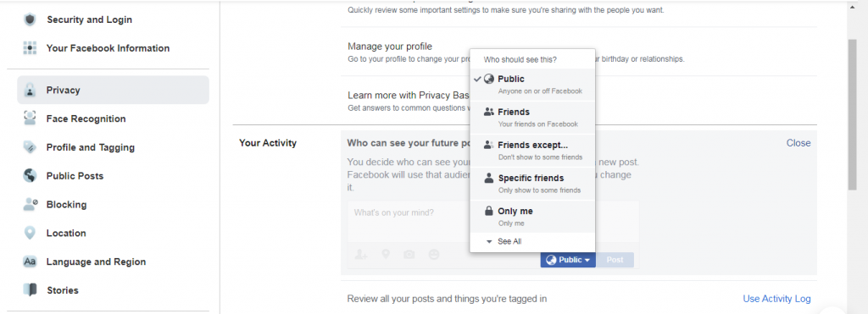Click the icon beside Friends except option
This screenshot has width=868, height=314.
[x=489, y=146]
